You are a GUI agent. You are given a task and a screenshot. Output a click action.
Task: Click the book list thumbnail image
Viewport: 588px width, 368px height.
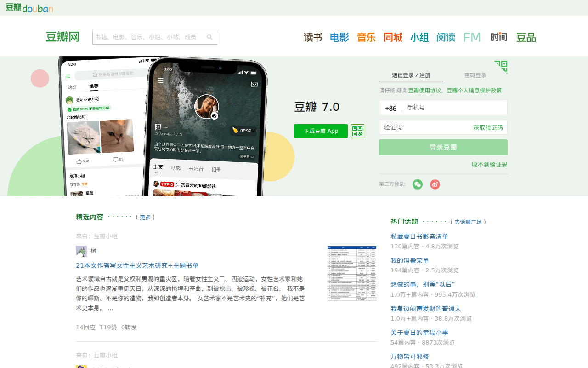point(352,273)
